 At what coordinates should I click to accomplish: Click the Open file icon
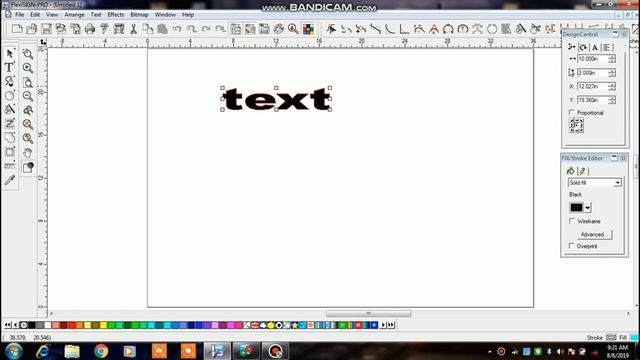coord(32,29)
